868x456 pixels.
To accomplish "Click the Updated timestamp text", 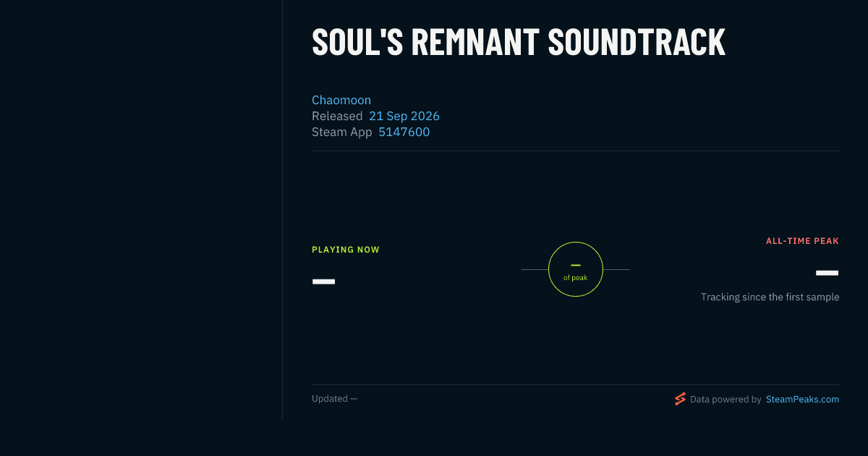I will (334, 399).
